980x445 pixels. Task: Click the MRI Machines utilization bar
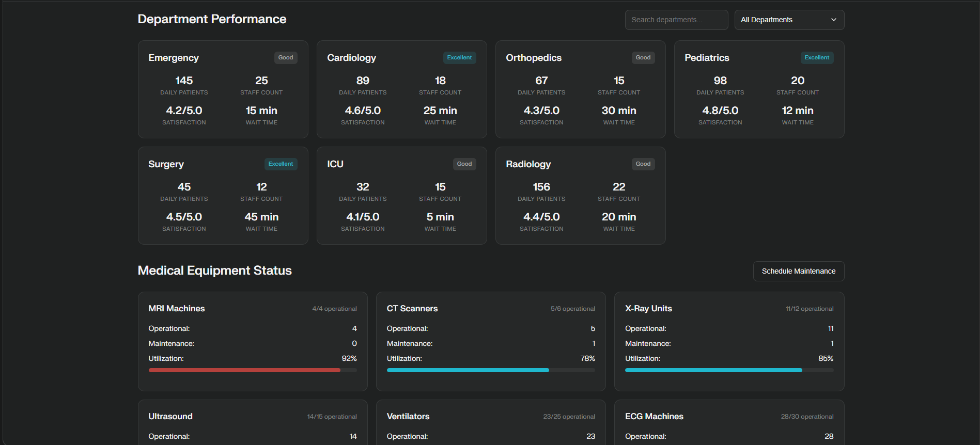click(x=253, y=370)
